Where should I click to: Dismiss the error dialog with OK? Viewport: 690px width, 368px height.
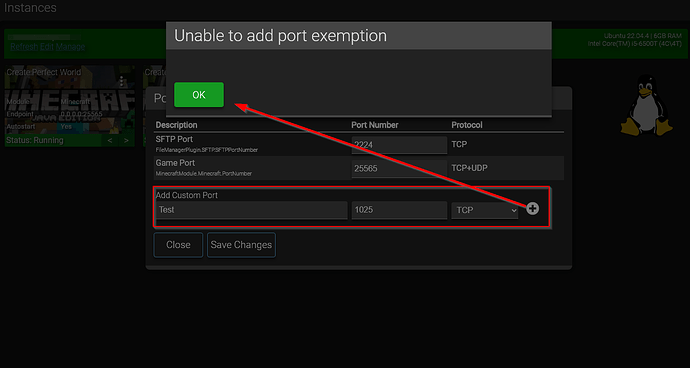[x=199, y=95]
